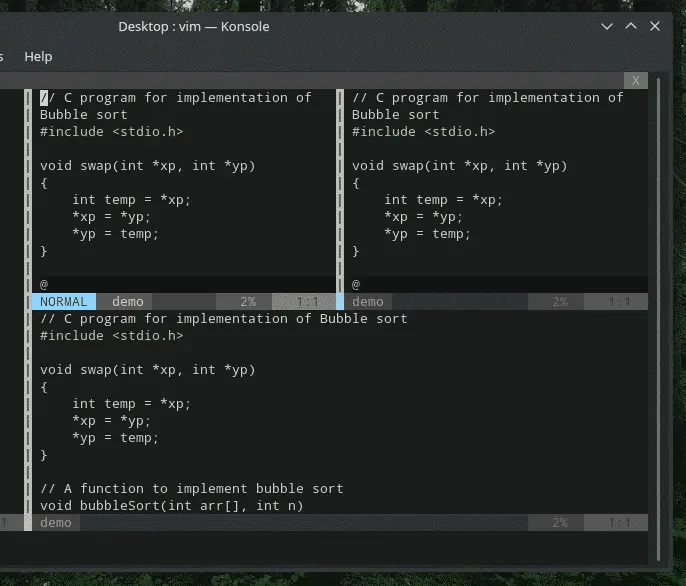
Task: Click 2% indicator in top-left pane status
Action: (x=248, y=302)
